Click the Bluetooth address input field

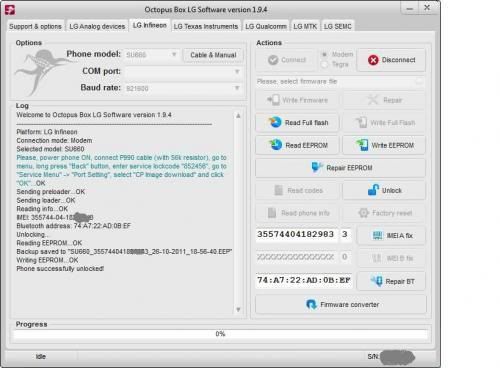[x=304, y=280]
